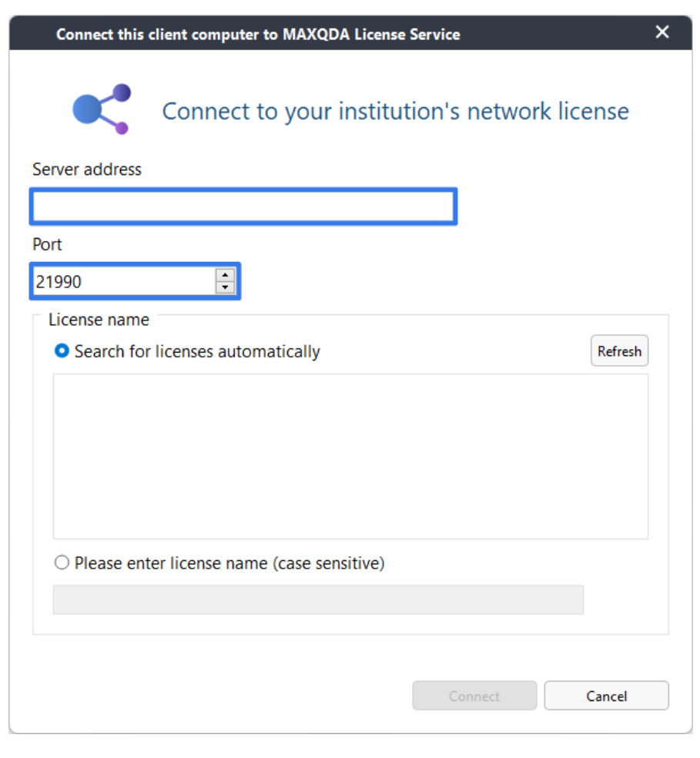Click the "Search for licenses automatically" label text
Viewport: 700px width, 758px height.
(x=197, y=351)
